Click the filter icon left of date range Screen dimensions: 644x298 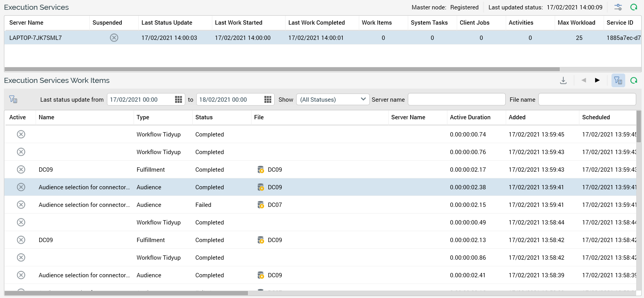pos(13,99)
